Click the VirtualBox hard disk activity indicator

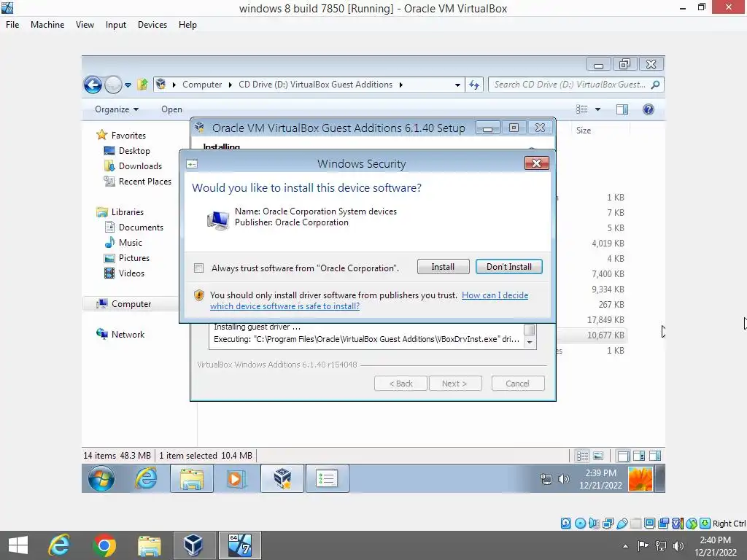565,524
